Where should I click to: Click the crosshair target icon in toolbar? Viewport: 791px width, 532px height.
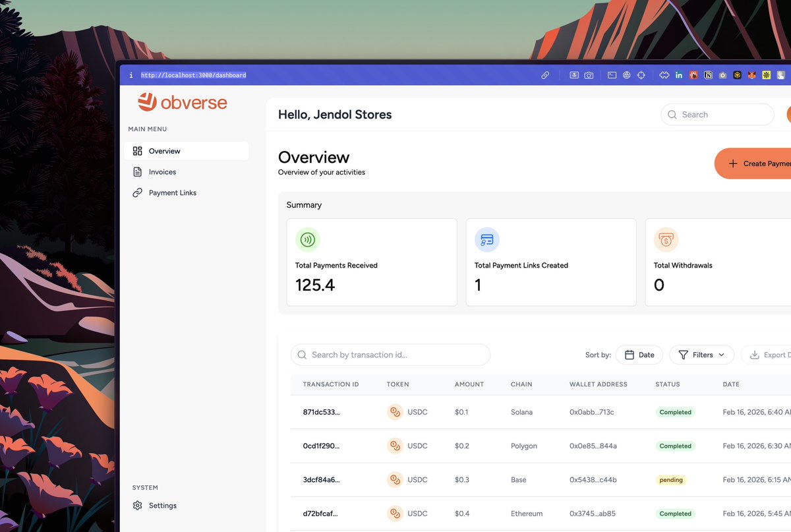point(641,76)
